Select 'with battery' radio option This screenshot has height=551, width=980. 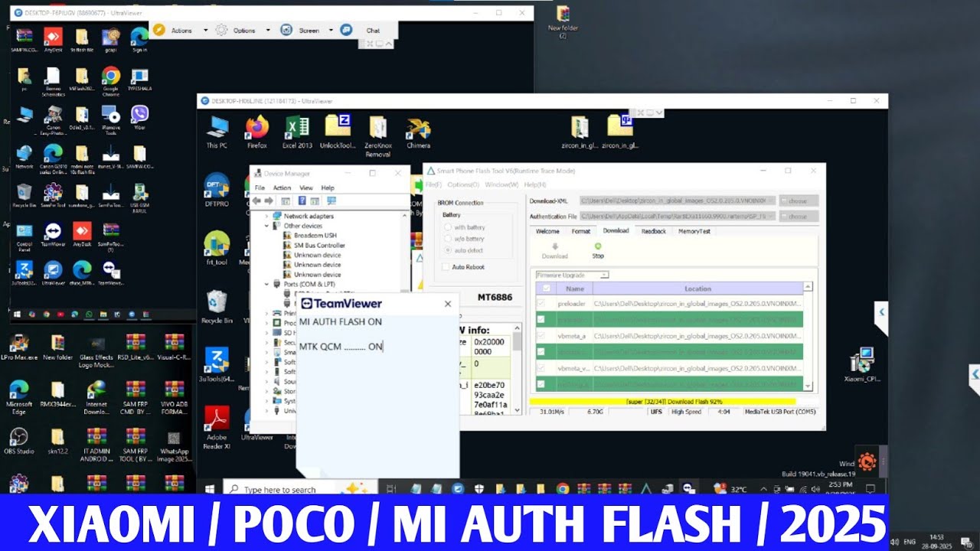click(448, 227)
